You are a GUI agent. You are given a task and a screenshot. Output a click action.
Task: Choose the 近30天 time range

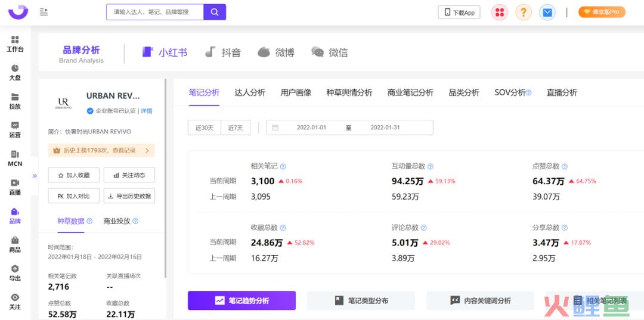pos(205,128)
